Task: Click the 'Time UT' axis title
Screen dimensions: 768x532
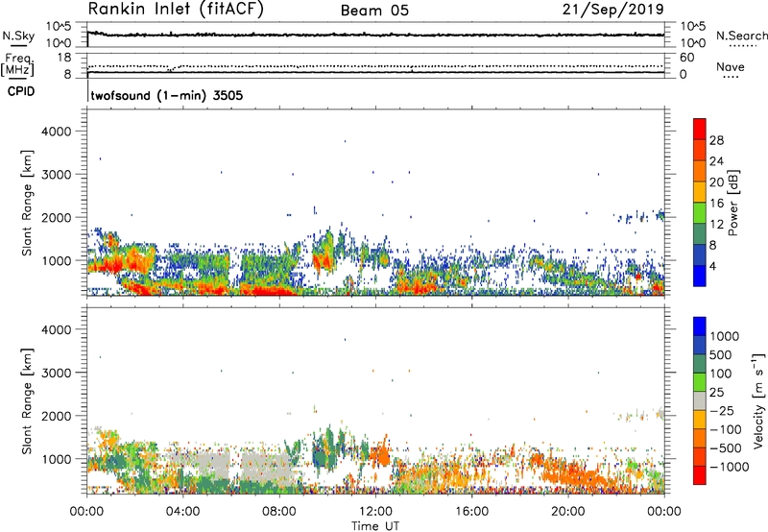Action: pos(375,526)
